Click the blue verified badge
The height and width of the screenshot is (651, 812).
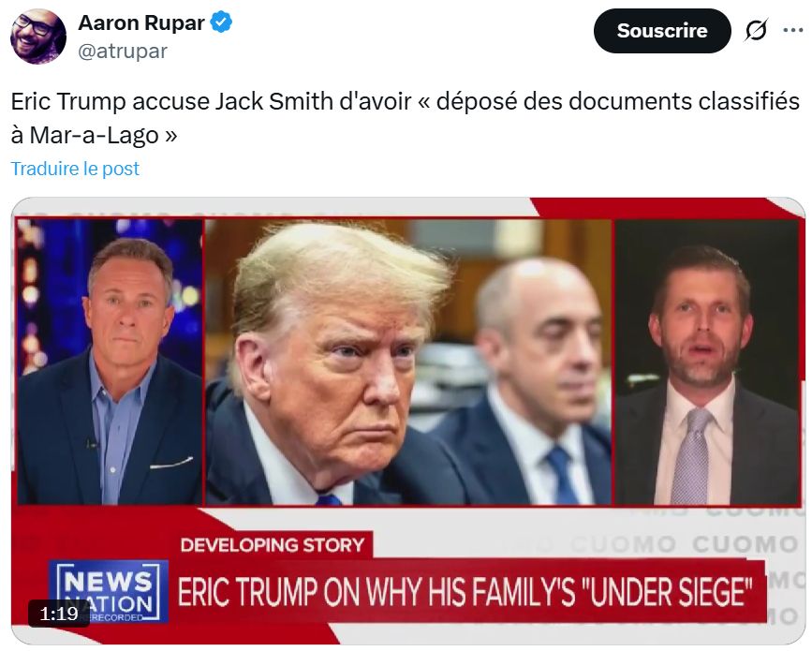[x=222, y=22]
